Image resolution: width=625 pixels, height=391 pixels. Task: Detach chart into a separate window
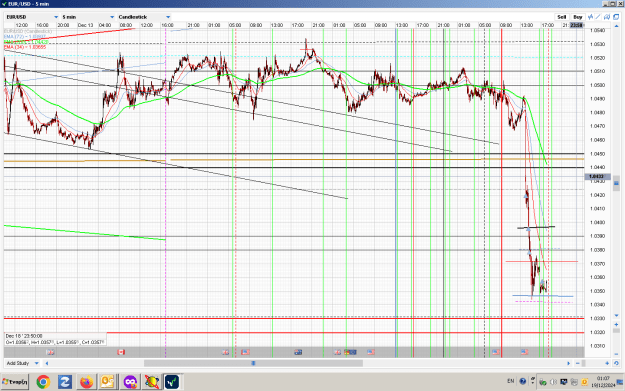616,17
